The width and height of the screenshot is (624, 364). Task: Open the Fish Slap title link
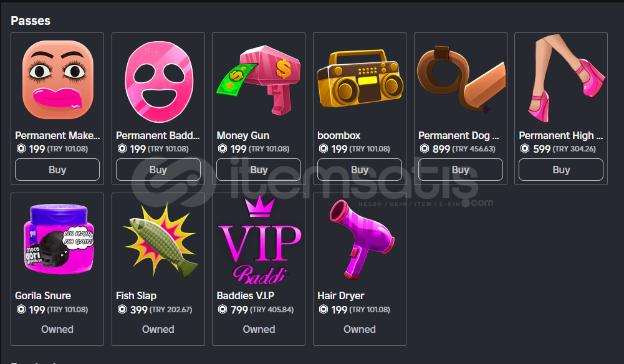(136, 295)
